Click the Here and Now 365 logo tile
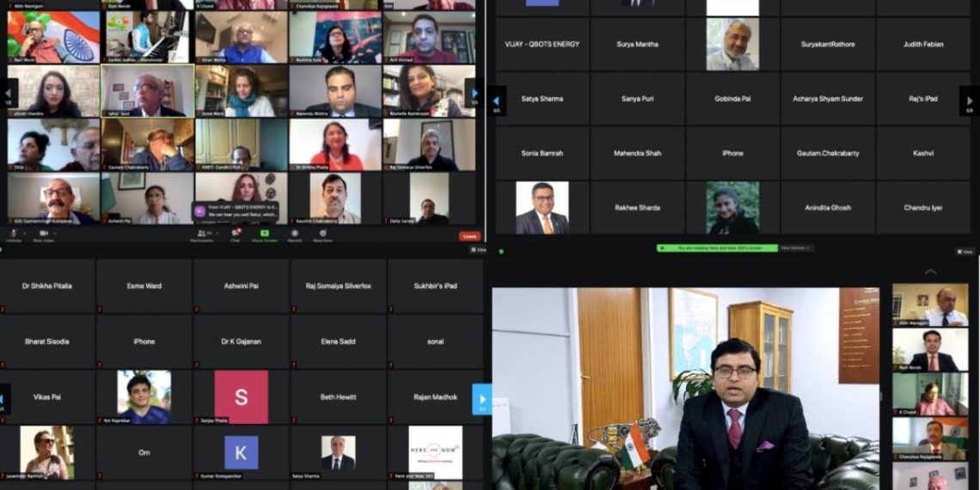The image size is (980, 490). click(435, 452)
